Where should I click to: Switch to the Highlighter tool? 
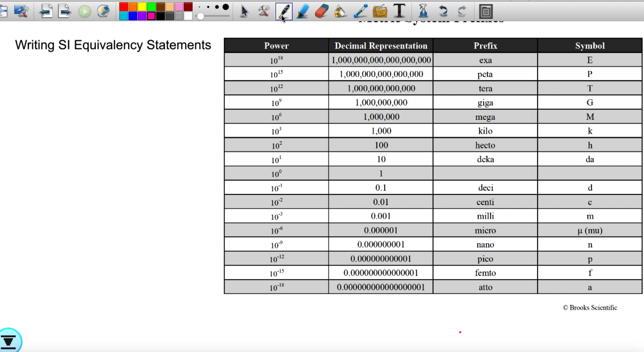pos(302,11)
